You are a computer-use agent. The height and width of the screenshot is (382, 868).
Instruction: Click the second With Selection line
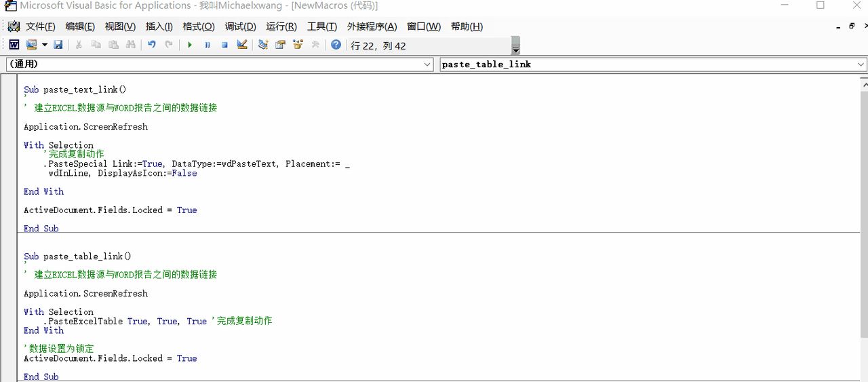(58, 312)
